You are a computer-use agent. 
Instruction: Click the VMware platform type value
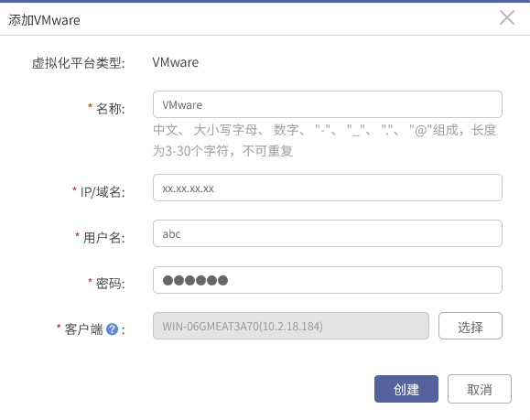click(x=176, y=62)
